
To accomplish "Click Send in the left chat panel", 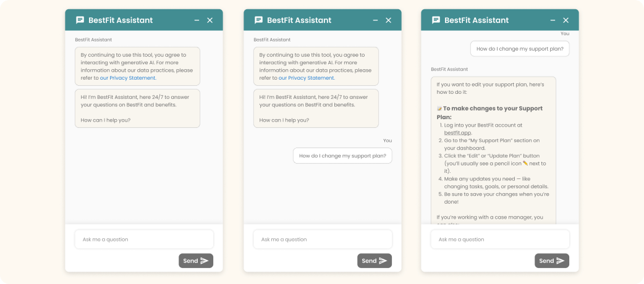I will tap(196, 261).
